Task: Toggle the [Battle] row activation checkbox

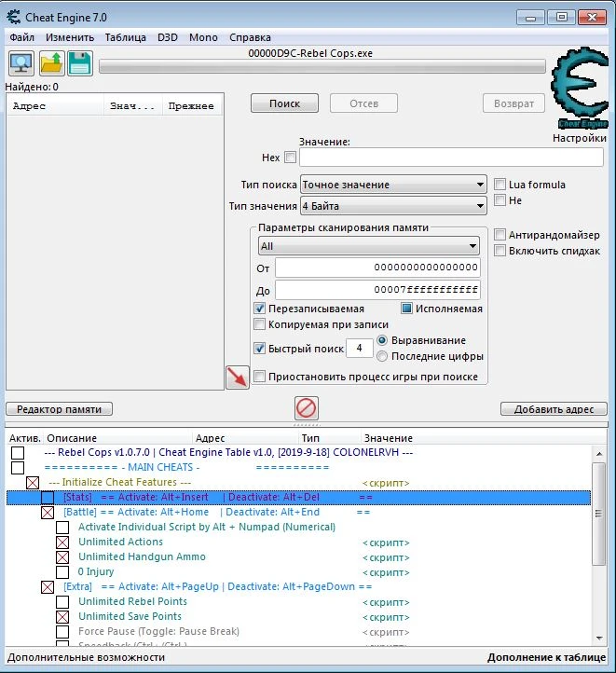Action: [48, 513]
